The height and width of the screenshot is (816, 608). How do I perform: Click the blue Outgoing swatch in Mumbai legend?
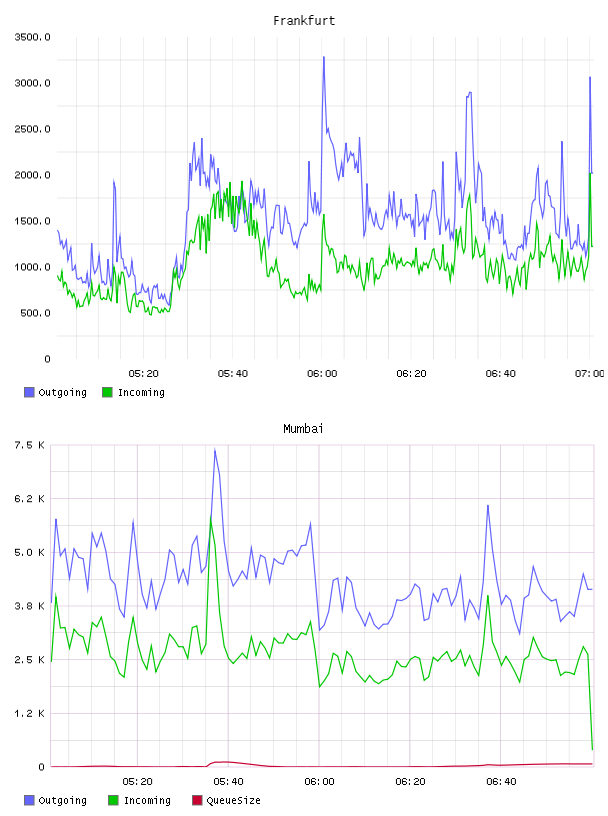coord(29,800)
